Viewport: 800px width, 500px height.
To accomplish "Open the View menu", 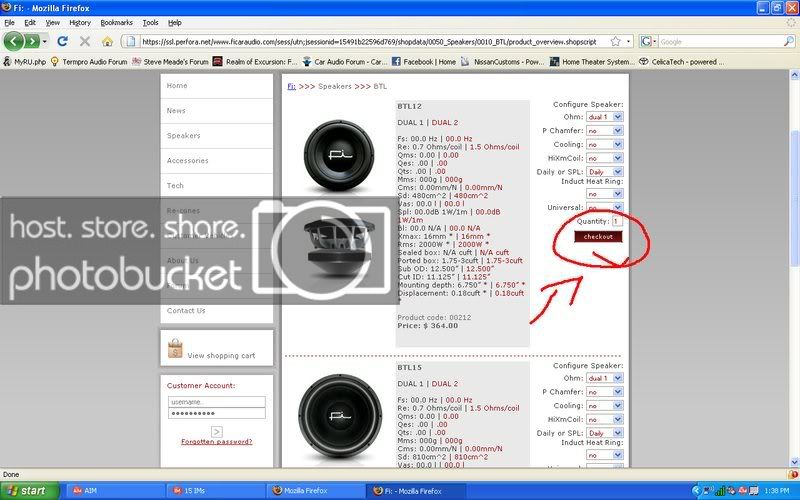I will click(x=53, y=22).
